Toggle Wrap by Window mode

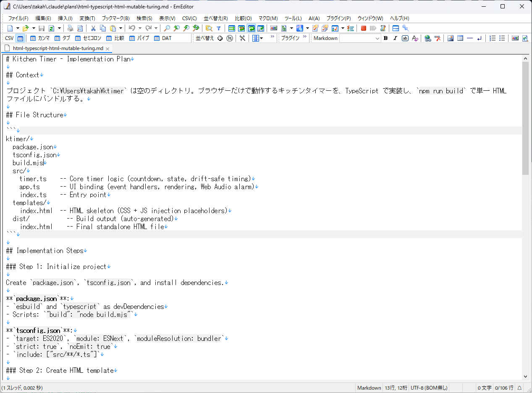click(251, 28)
